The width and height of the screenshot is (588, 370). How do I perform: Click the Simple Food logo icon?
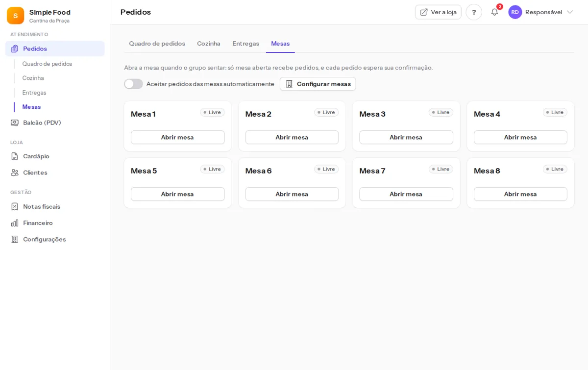(15, 16)
